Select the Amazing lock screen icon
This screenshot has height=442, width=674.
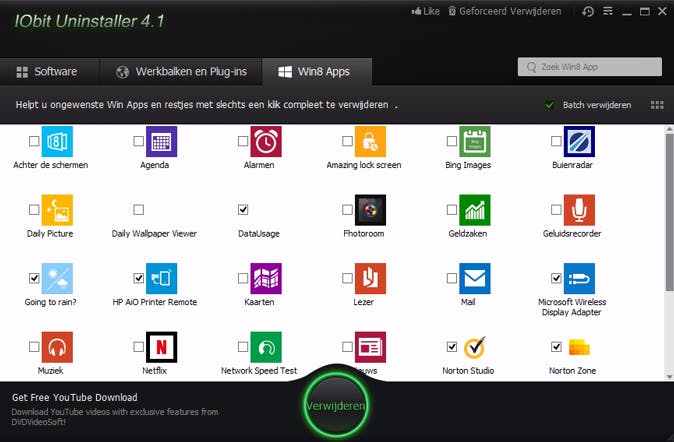click(x=371, y=141)
